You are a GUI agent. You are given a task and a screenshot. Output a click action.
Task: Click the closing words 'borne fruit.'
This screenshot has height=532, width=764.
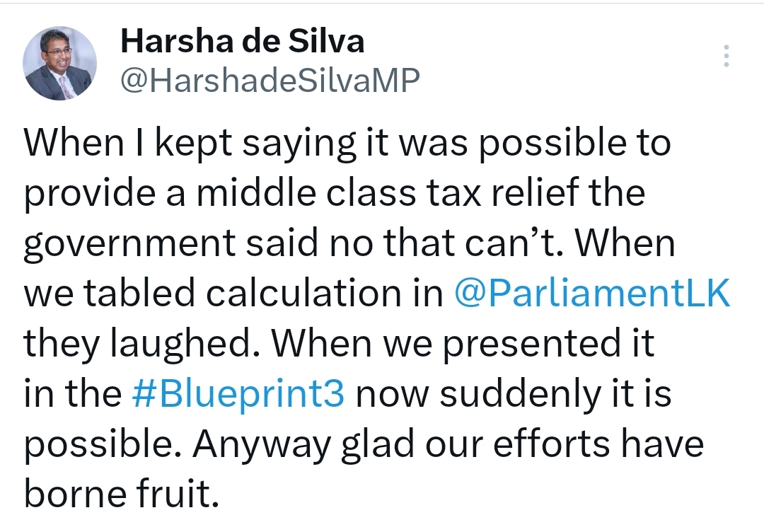(x=122, y=493)
